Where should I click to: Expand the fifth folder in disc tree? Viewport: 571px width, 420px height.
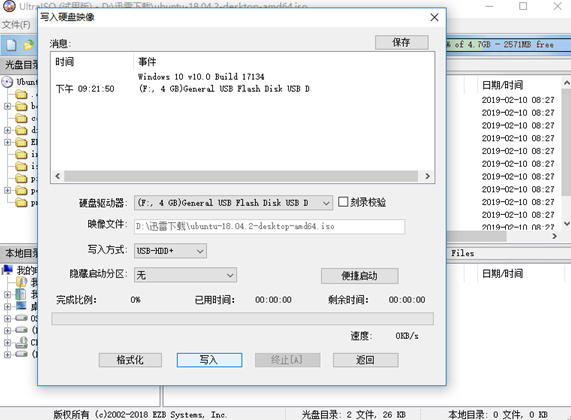coord(7,142)
